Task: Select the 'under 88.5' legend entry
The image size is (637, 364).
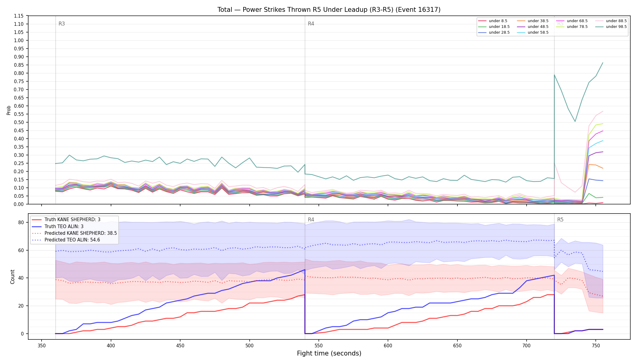Action: click(x=611, y=21)
